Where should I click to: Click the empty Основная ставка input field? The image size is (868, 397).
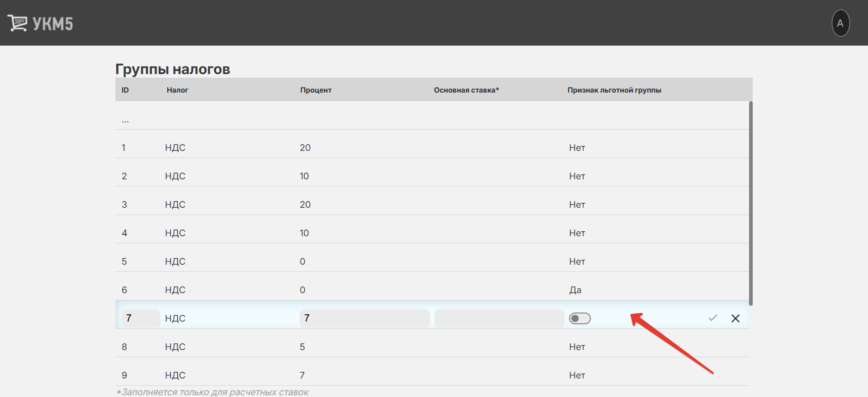click(499, 318)
